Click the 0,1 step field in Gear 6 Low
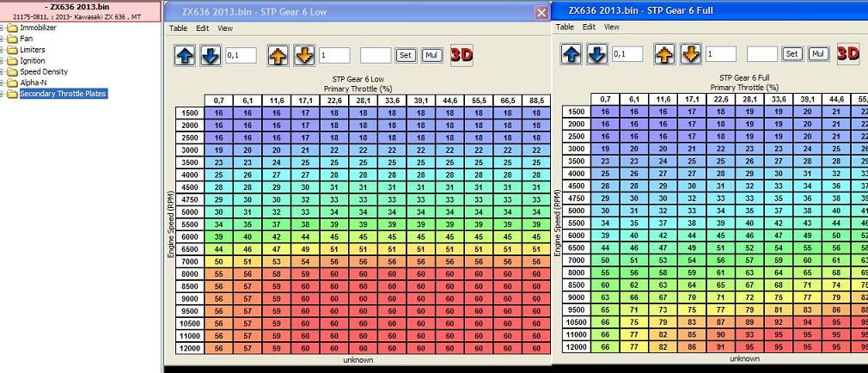 tap(242, 55)
